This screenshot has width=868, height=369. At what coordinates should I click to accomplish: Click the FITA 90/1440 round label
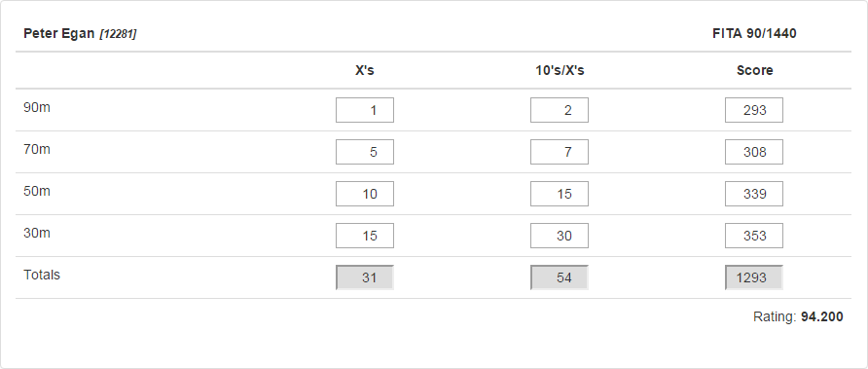tap(754, 34)
